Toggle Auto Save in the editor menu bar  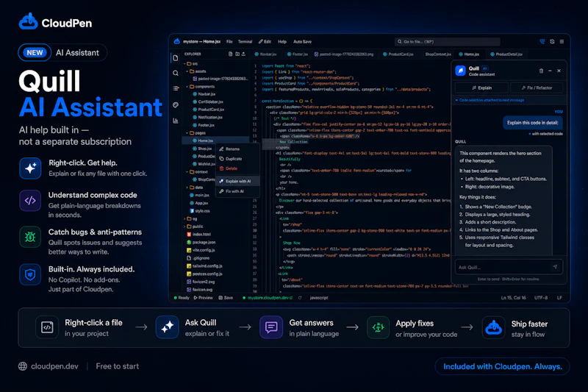(302, 42)
